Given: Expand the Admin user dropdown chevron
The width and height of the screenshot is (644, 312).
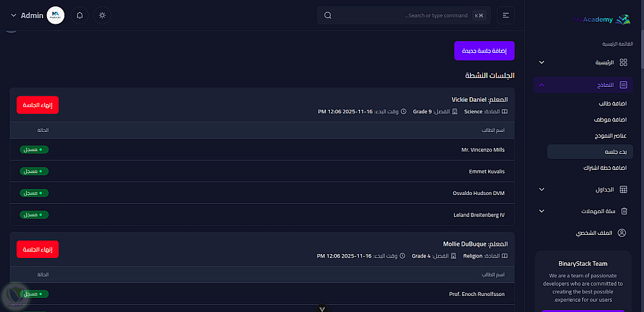Looking at the screenshot, I should 14,15.
